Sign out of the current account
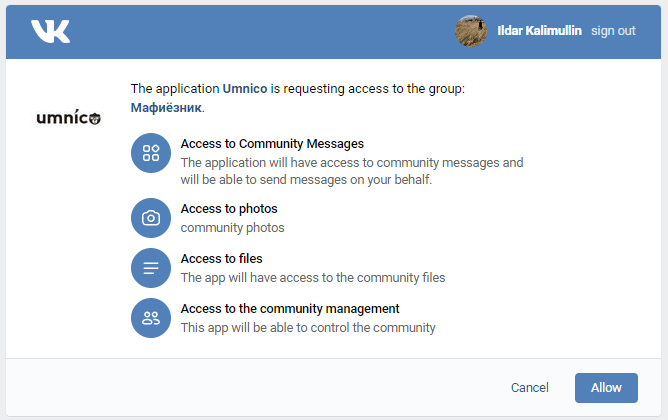The image size is (668, 420). 613,31
